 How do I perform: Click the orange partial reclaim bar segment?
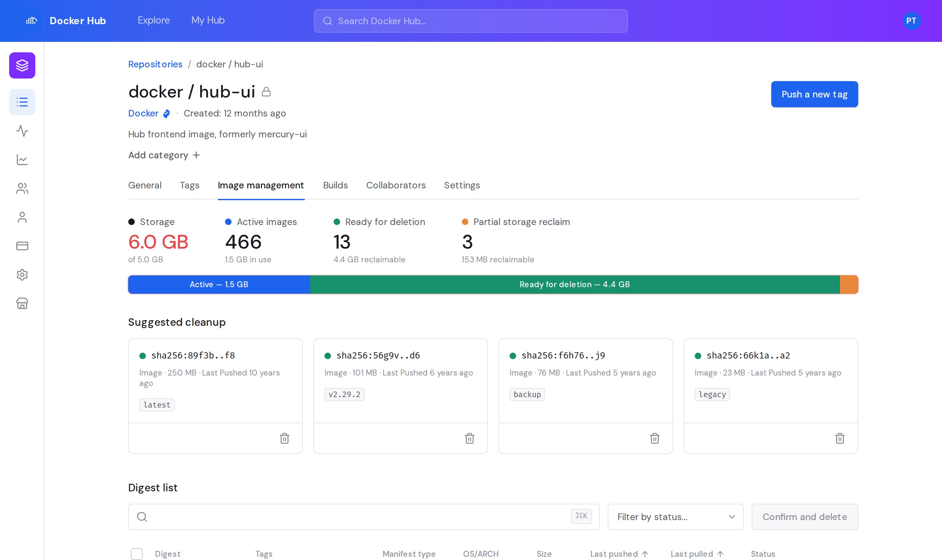(849, 285)
